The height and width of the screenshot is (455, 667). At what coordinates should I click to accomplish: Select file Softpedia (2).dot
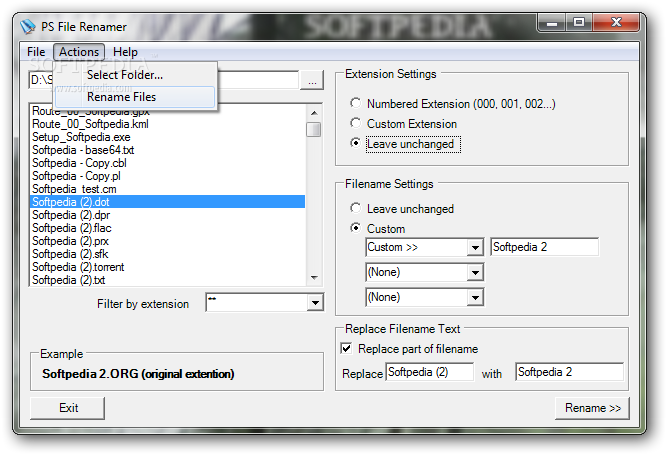[x=168, y=202]
